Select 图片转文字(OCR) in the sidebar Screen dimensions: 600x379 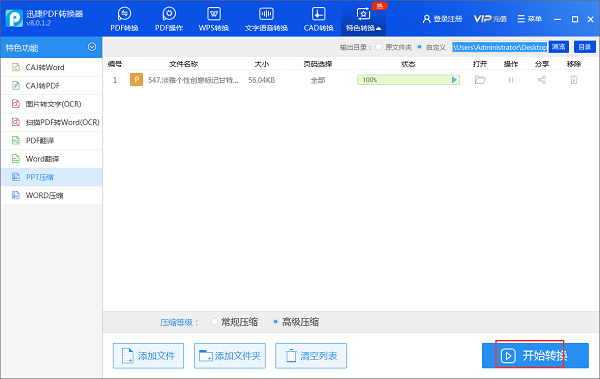(51, 104)
